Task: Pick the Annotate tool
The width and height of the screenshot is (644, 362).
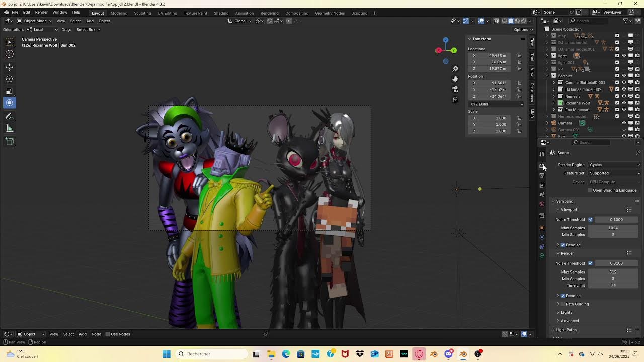Action: point(10,116)
